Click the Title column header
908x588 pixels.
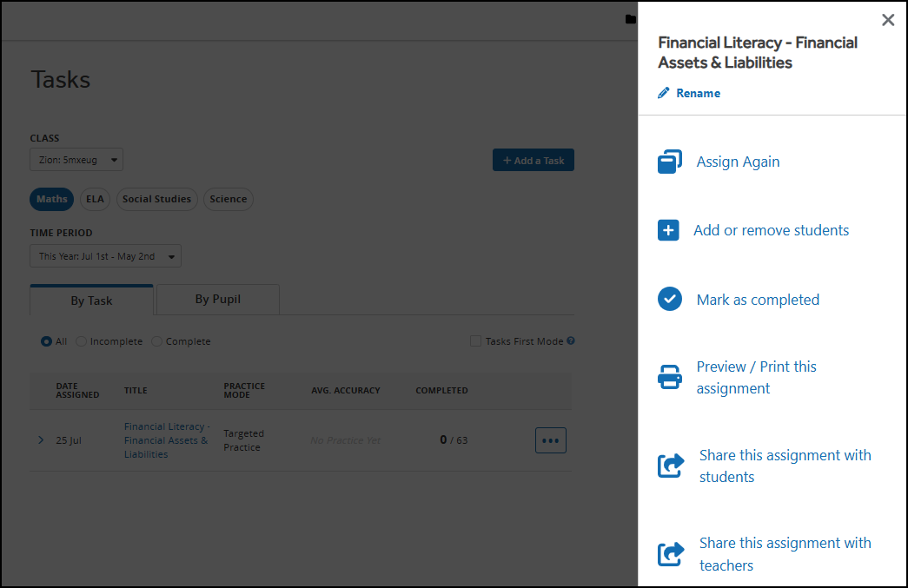point(136,391)
